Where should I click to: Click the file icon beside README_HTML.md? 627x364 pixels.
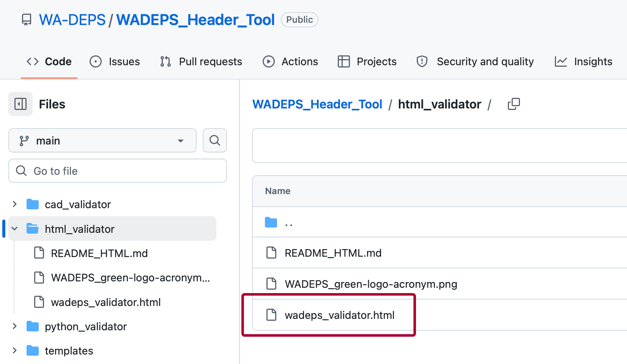[39, 253]
